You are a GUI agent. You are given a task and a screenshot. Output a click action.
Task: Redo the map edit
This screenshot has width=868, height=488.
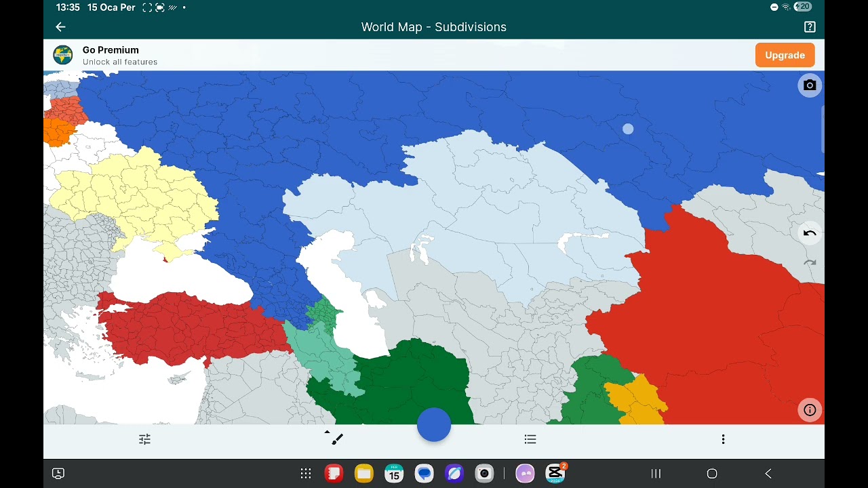tap(810, 262)
